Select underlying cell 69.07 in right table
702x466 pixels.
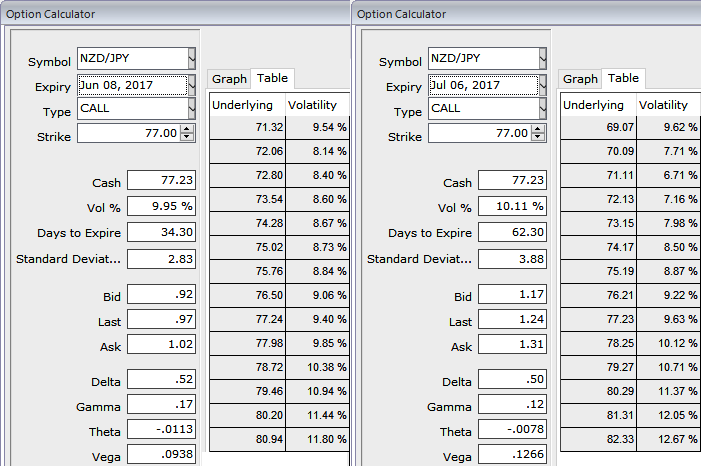598,128
